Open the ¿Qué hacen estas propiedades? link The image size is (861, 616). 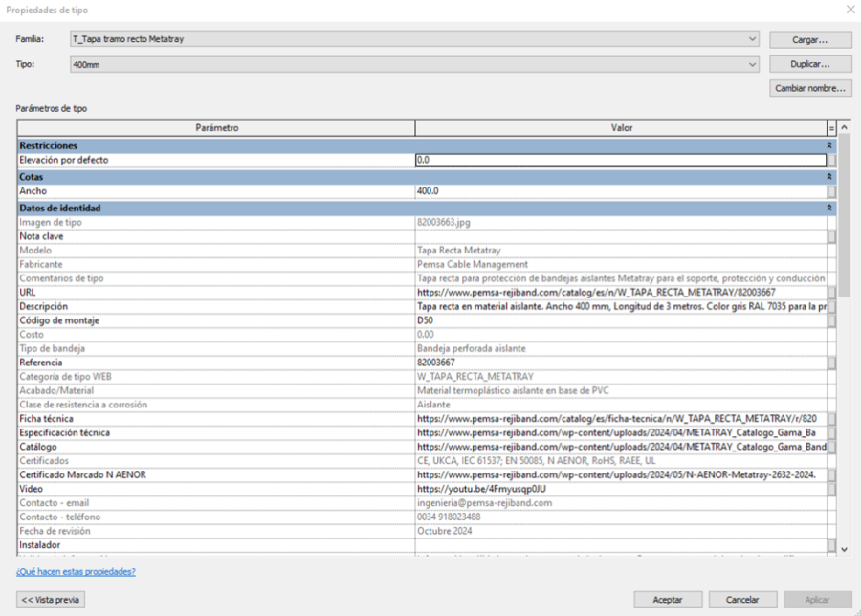pos(76,571)
